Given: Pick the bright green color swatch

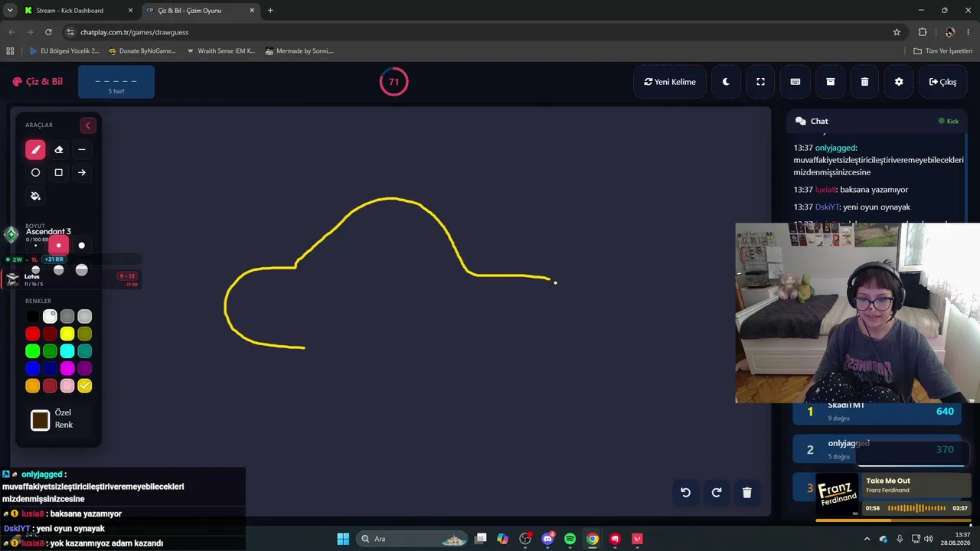Looking at the screenshot, I should tap(32, 351).
